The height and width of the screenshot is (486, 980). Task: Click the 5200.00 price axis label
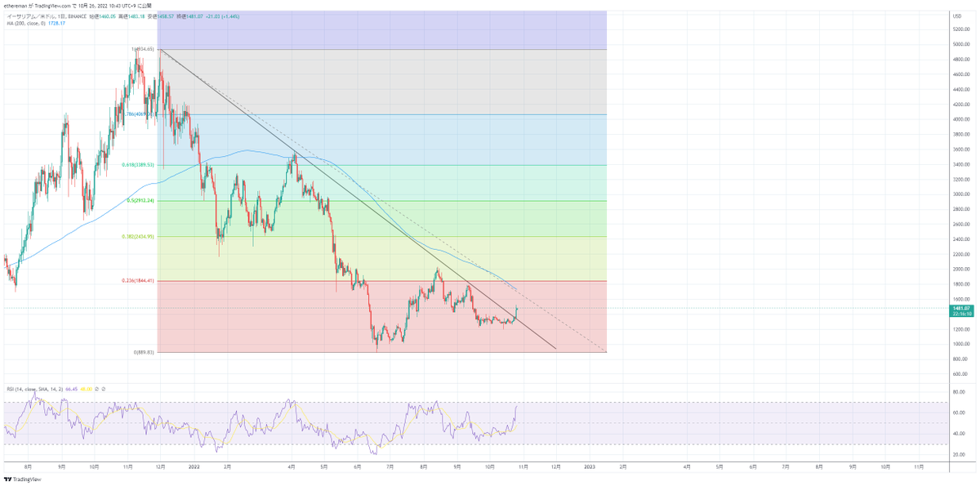[960, 29]
